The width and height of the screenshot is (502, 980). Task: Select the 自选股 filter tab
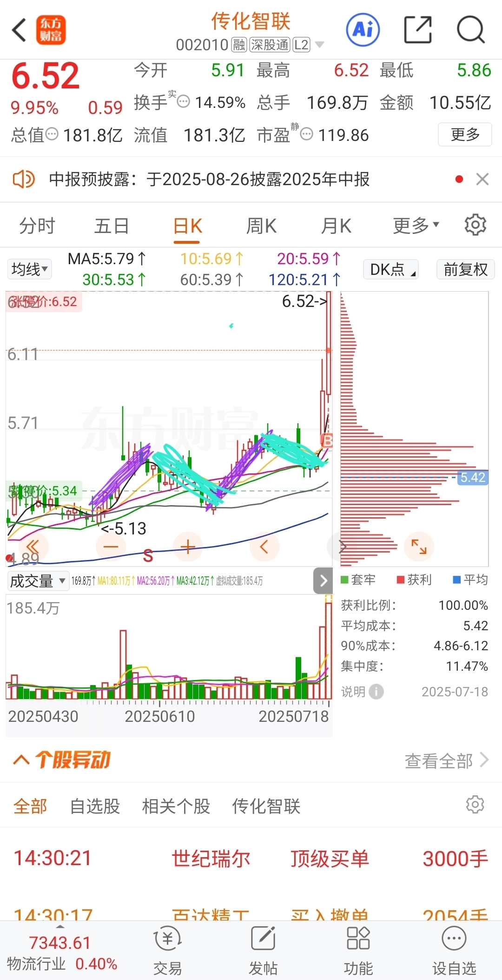[95, 806]
